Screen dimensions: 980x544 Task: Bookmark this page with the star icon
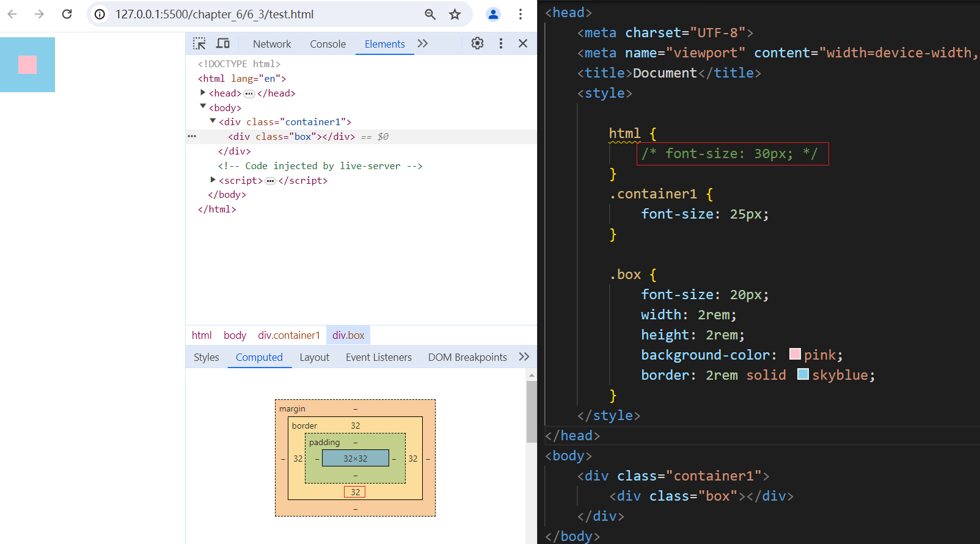[x=455, y=14]
